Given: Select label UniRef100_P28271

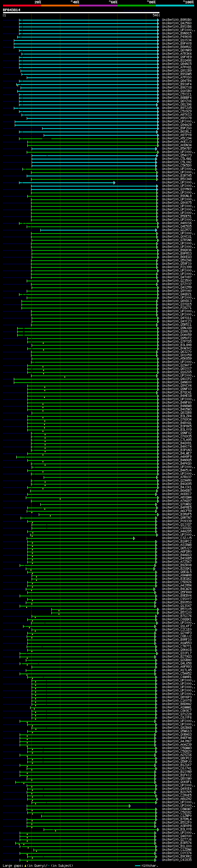Looking at the screenshot, I should pos(177,308).
